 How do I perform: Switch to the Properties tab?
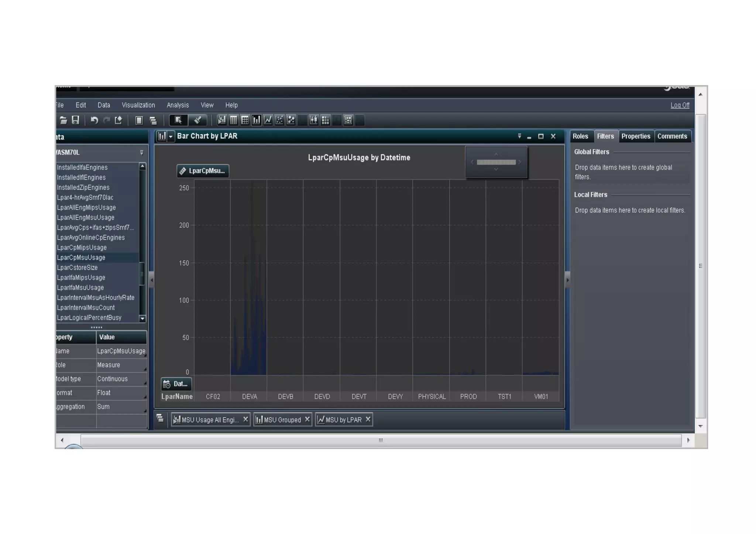click(x=635, y=136)
